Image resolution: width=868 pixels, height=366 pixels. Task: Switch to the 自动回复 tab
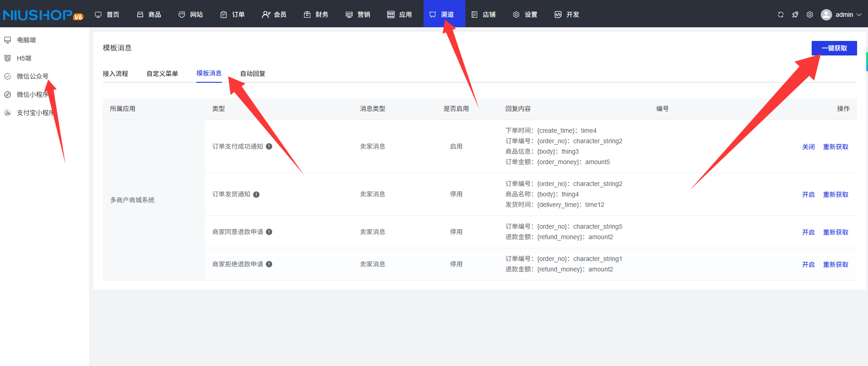pyautogui.click(x=253, y=74)
